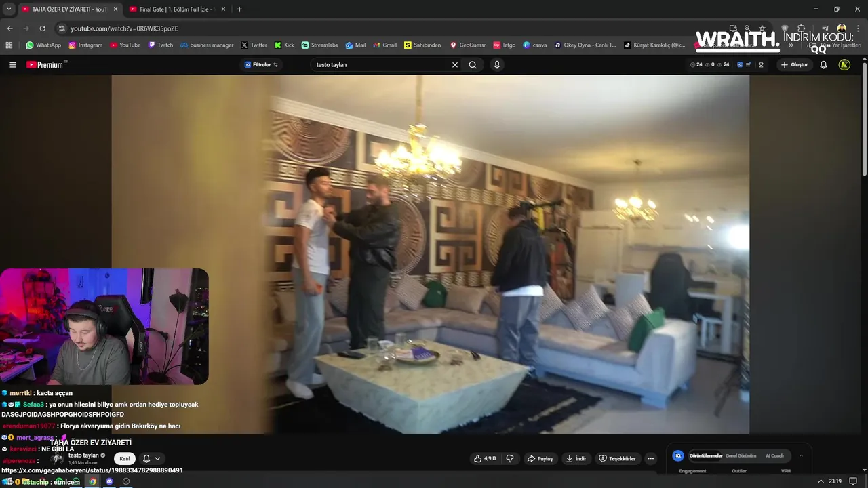
Task: Open the YouTube hamburger guide menu
Action: 13,65
